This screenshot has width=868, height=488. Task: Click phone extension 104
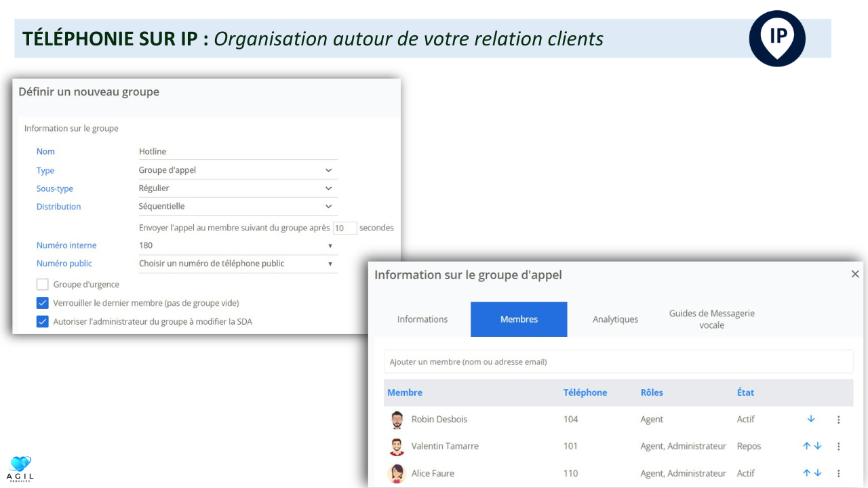pos(571,420)
